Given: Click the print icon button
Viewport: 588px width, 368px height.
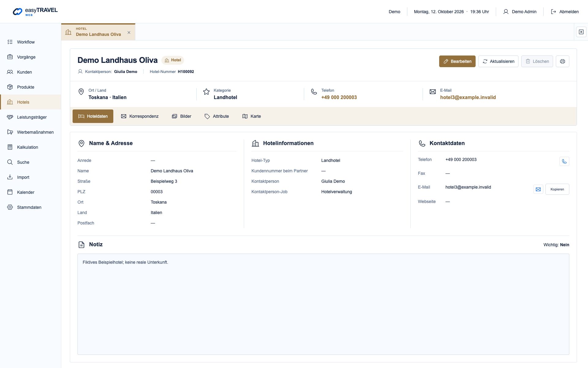Looking at the screenshot, I should click(562, 61).
